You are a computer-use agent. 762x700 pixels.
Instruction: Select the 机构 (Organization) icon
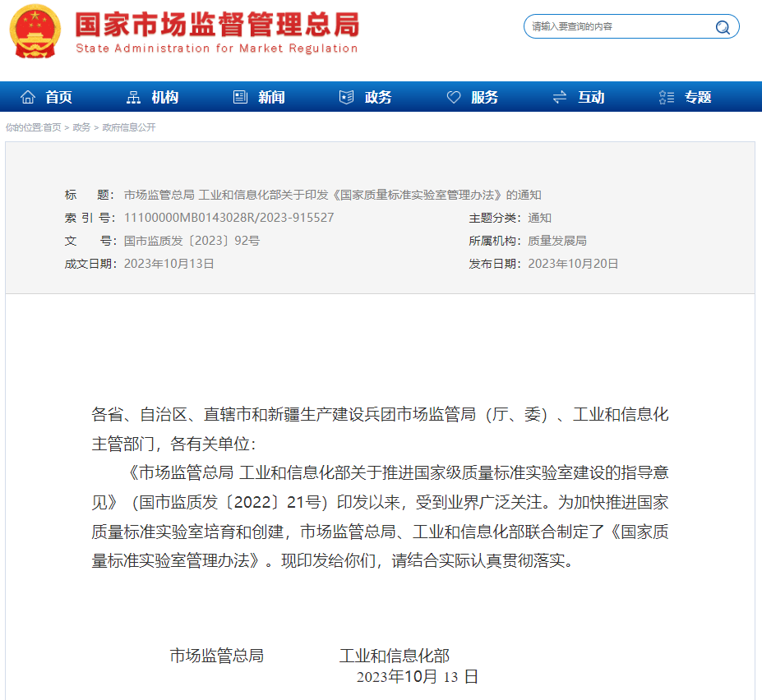point(132,96)
